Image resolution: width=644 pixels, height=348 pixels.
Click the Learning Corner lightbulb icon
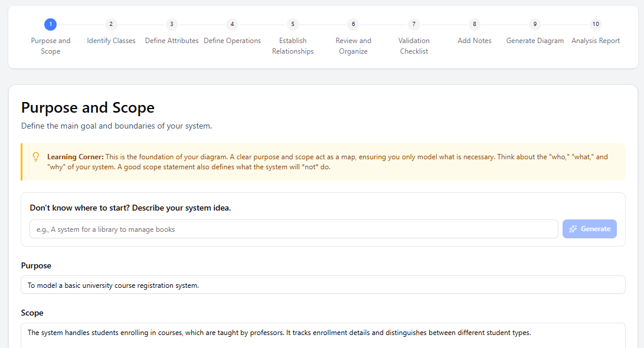point(36,157)
